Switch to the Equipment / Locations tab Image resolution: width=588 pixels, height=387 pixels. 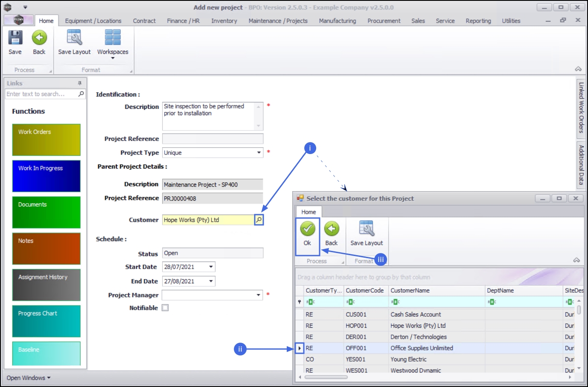pos(93,21)
